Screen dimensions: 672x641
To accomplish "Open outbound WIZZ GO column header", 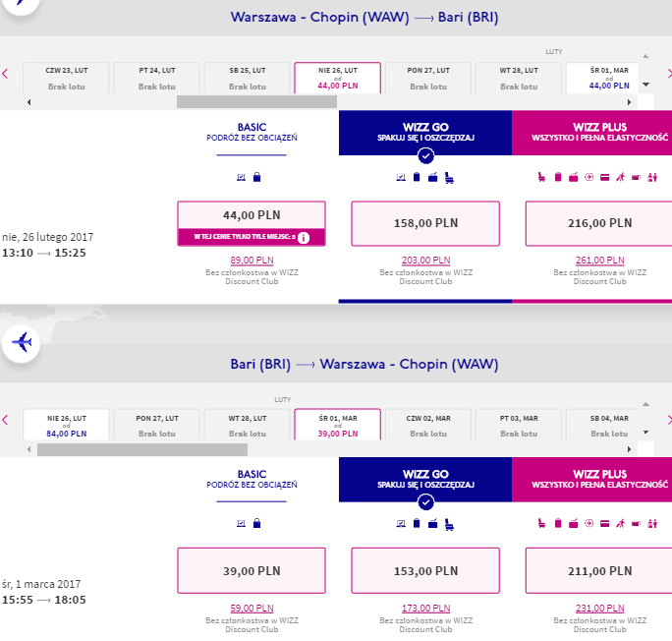I will (425, 133).
